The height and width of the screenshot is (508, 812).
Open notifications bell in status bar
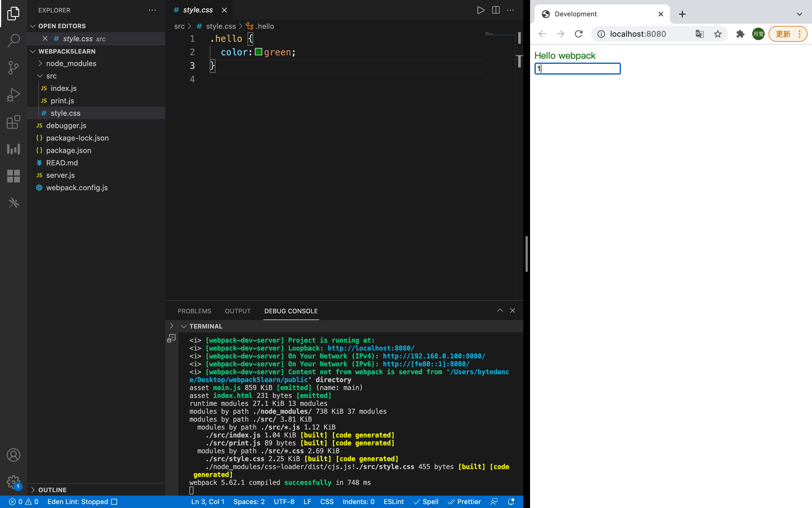point(511,502)
